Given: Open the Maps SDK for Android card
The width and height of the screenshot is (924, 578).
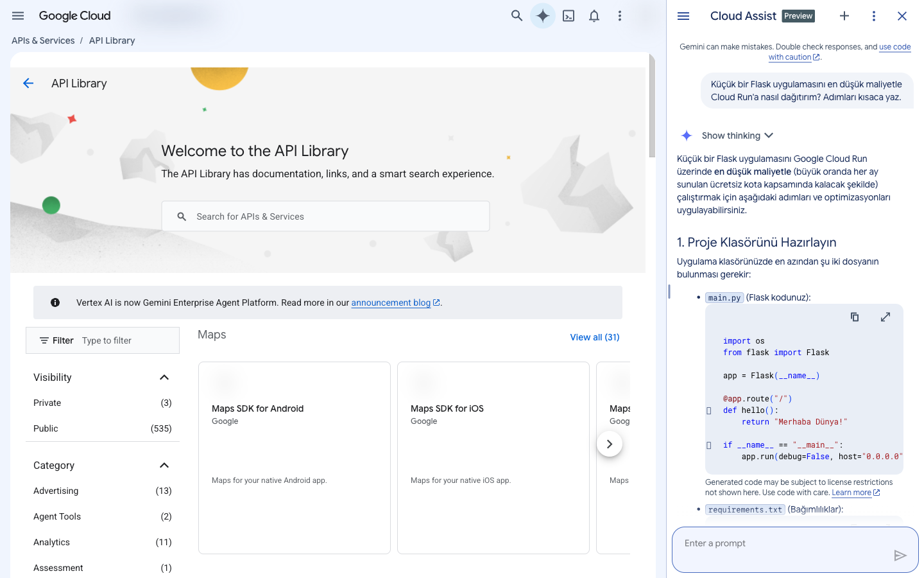Looking at the screenshot, I should coord(295,458).
